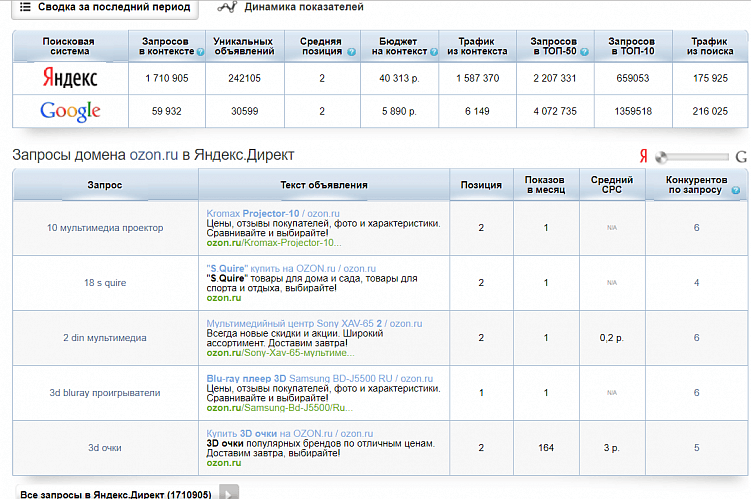
Task: Click help icon beside 'Бюджет на контекст'
Action: [x=433, y=51]
